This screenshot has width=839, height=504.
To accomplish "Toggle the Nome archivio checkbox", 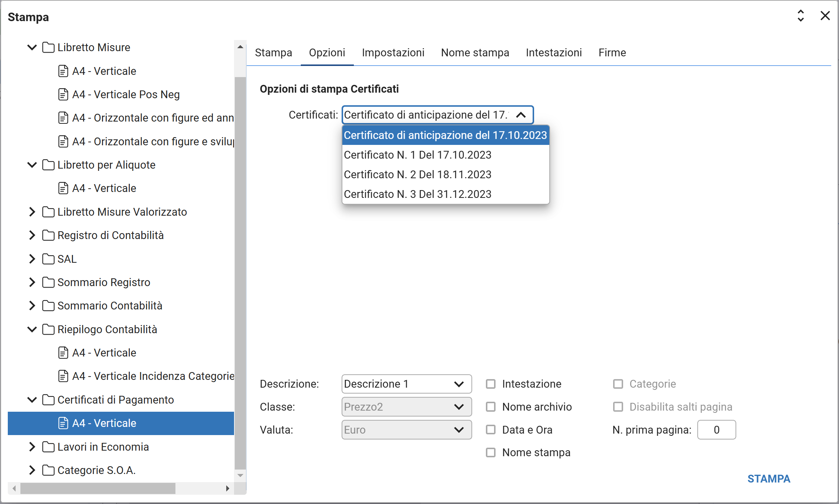I will (491, 407).
